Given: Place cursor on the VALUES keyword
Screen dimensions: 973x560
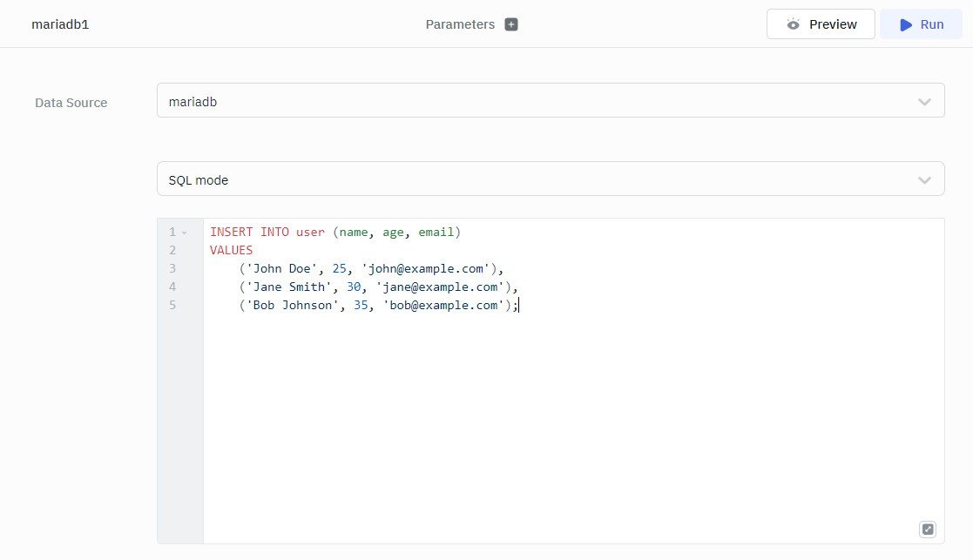Looking at the screenshot, I should click(231, 250).
